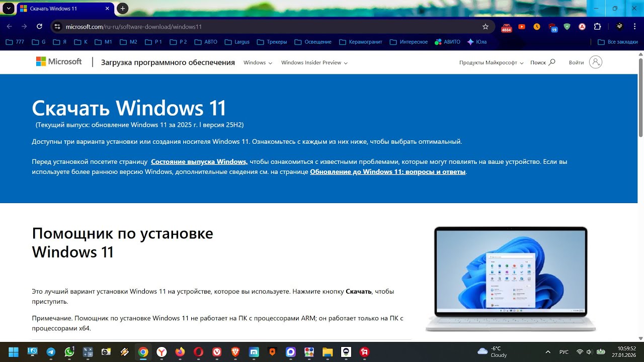Image resolution: width=644 pixels, height=362 pixels.
Task: Open a new browser tab
Action: pos(122,9)
